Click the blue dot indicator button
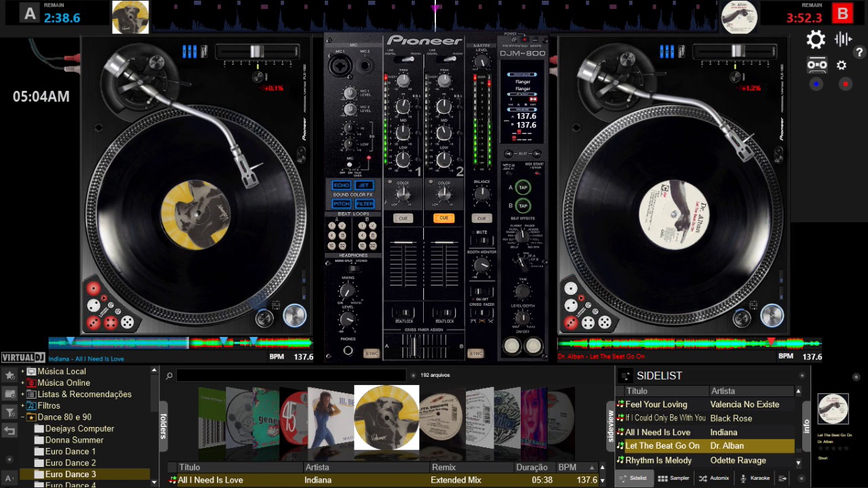 (816, 84)
